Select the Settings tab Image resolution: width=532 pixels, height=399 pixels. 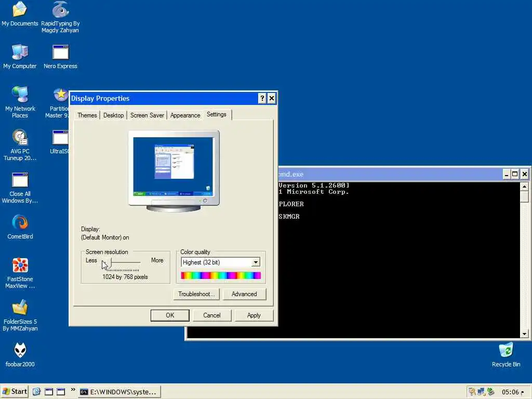click(217, 114)
